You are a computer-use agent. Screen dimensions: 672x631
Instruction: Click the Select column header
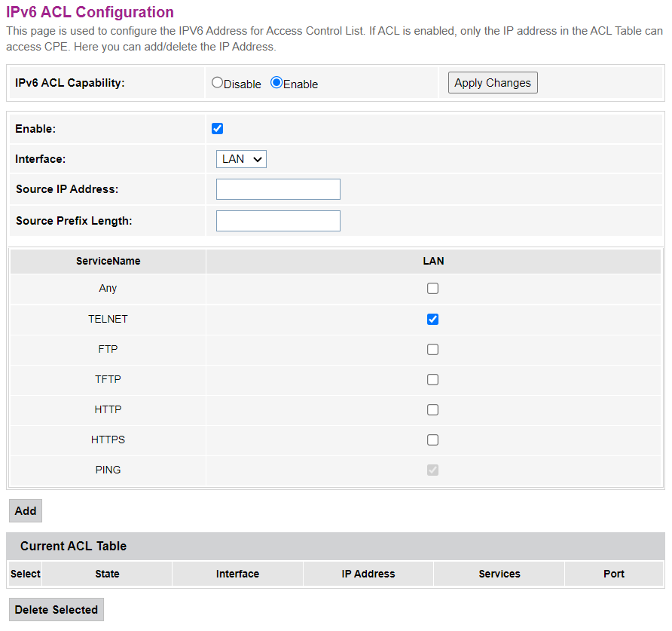click(x=26, y=574)
